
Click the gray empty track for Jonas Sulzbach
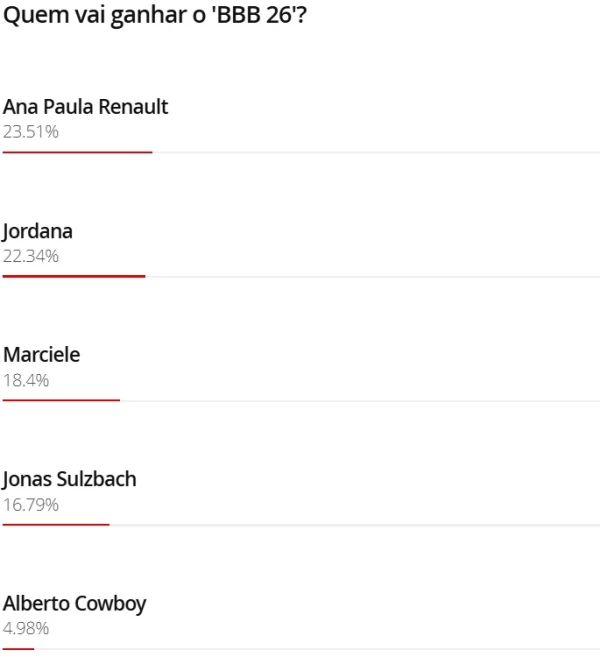(355, 524)
